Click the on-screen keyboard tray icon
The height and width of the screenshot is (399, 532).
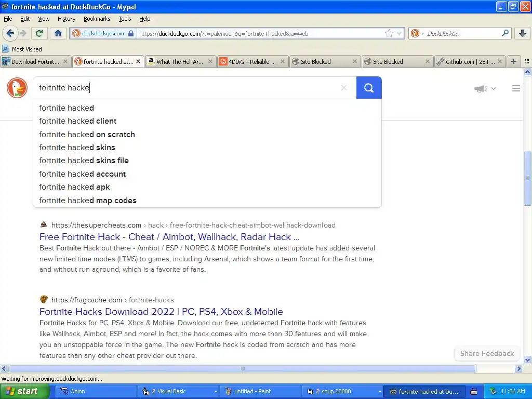click(x=474, y=392)
